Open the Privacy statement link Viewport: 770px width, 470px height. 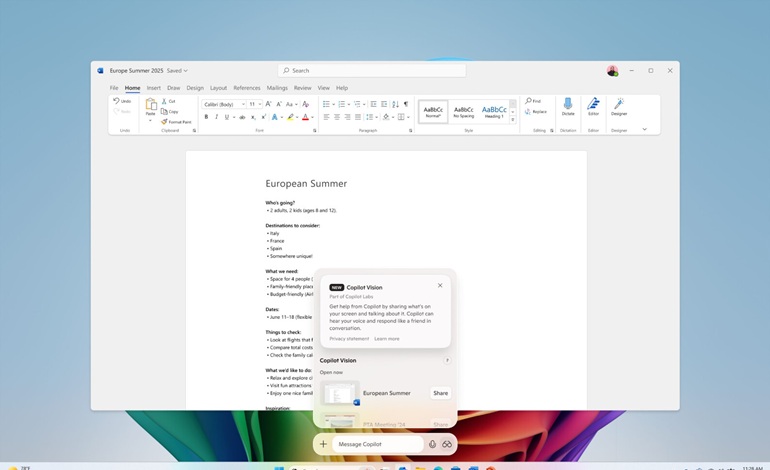coord(349,339)
